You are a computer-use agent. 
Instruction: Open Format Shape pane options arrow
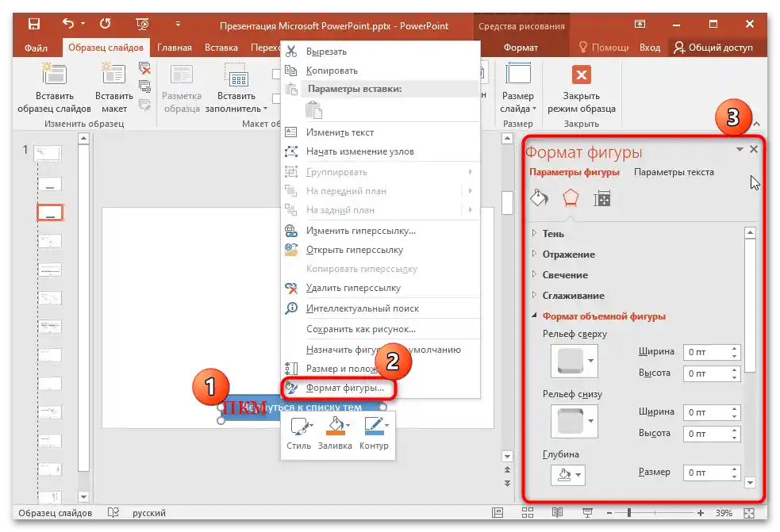[740, 149]
